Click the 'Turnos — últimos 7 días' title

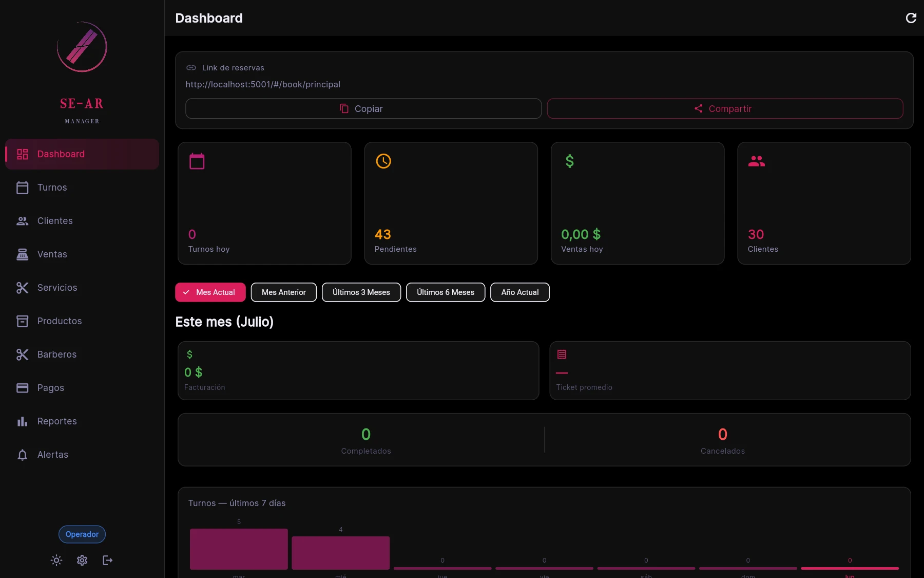pos(237,503)
